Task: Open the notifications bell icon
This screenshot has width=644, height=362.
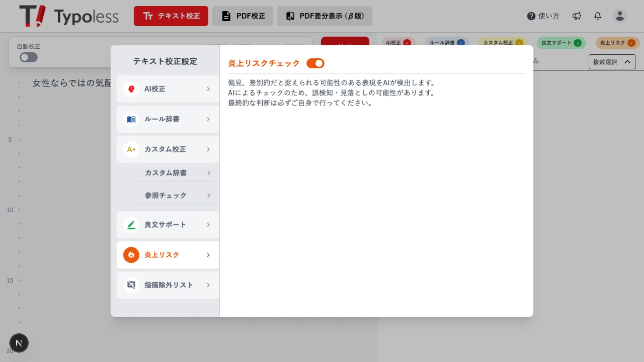Action: 598,16
